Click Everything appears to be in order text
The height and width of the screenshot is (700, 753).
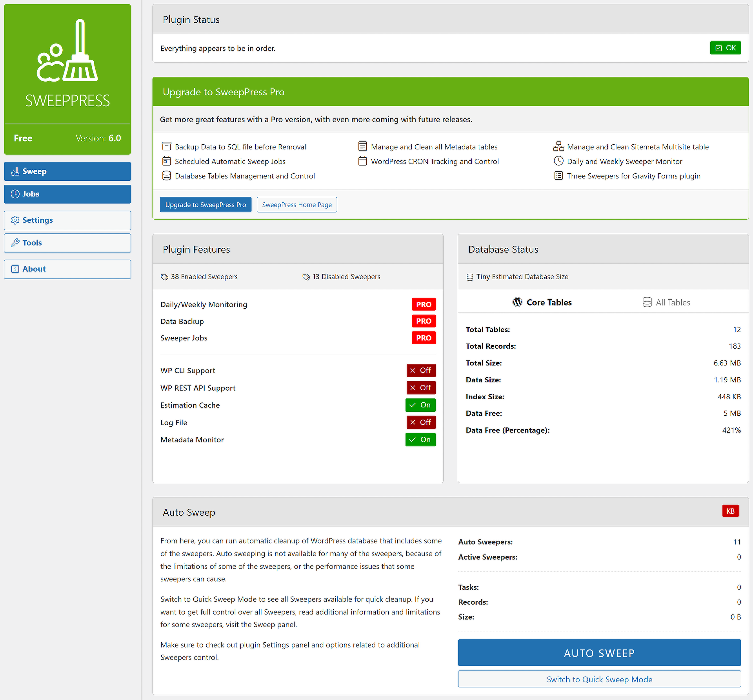coord(218,48)
